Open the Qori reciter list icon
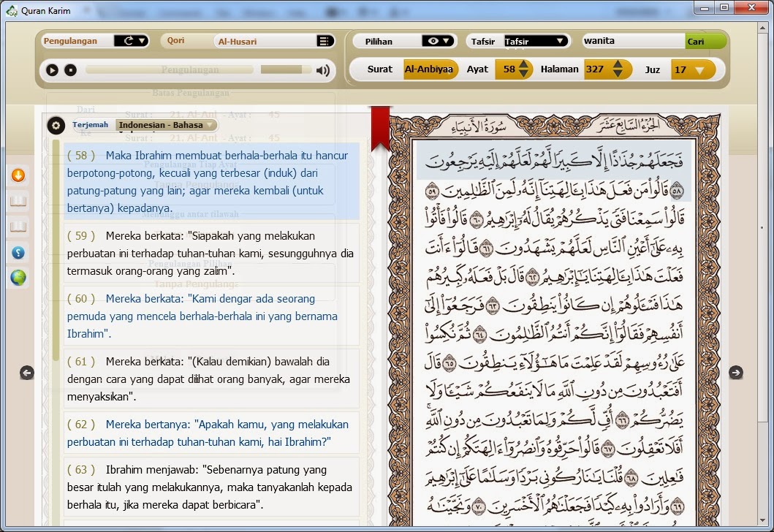This screenshot has width=774, height=532. click(x=325, y=41)
